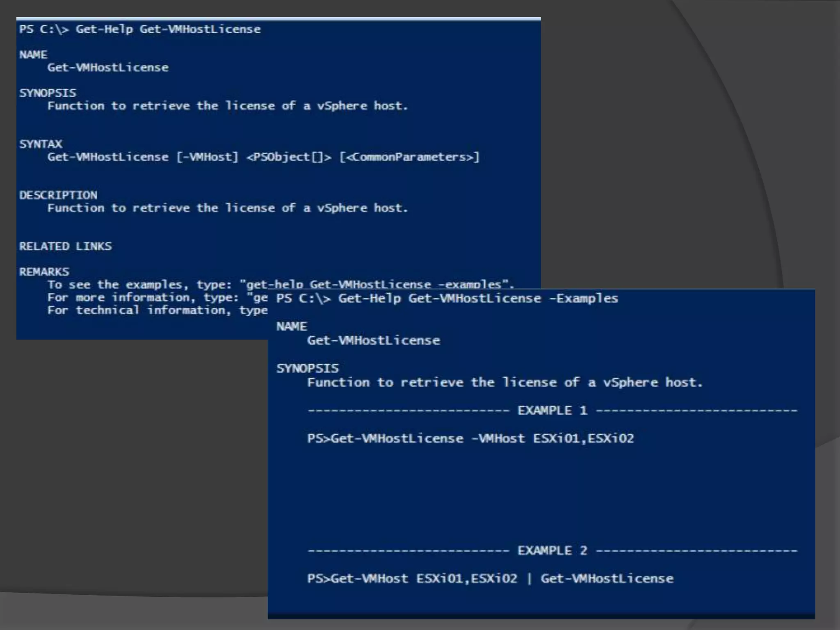Click the SYNOPSIS heading in the upper console
The width and height of the screenshot is (840, 630).
tap(48, 93)
